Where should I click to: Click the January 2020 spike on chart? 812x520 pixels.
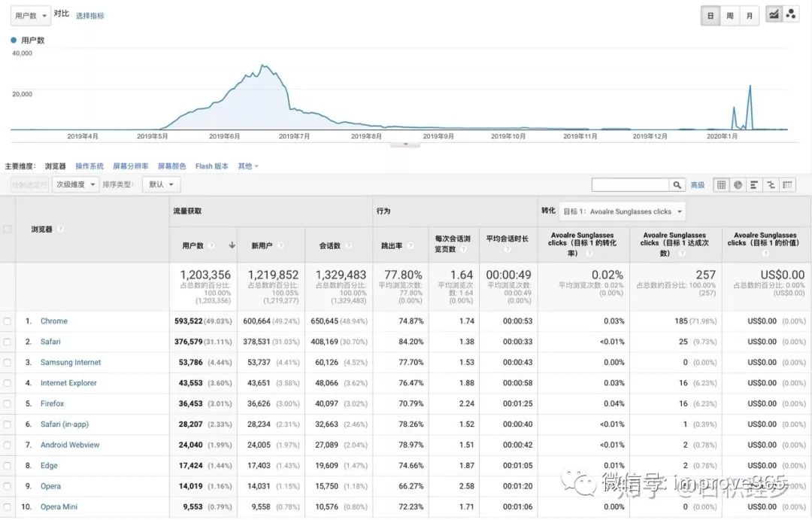(x=750, y=86)
